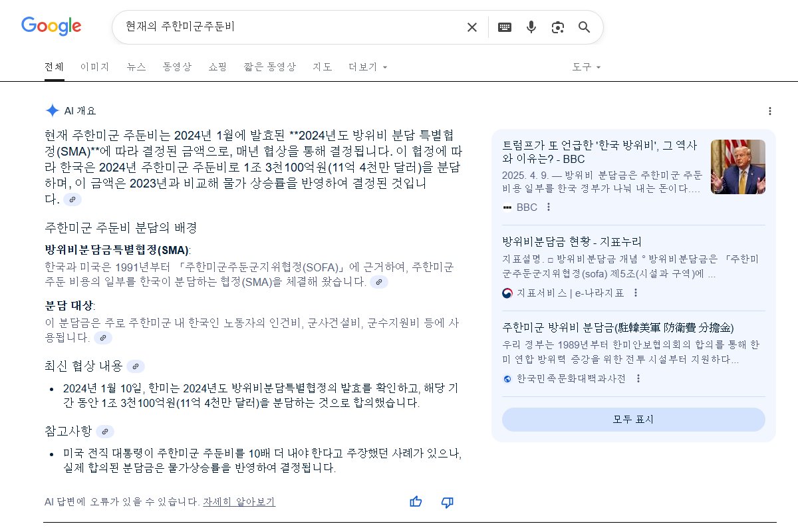
Task: Click BBC source name label
Action: (x=527, y=207)
